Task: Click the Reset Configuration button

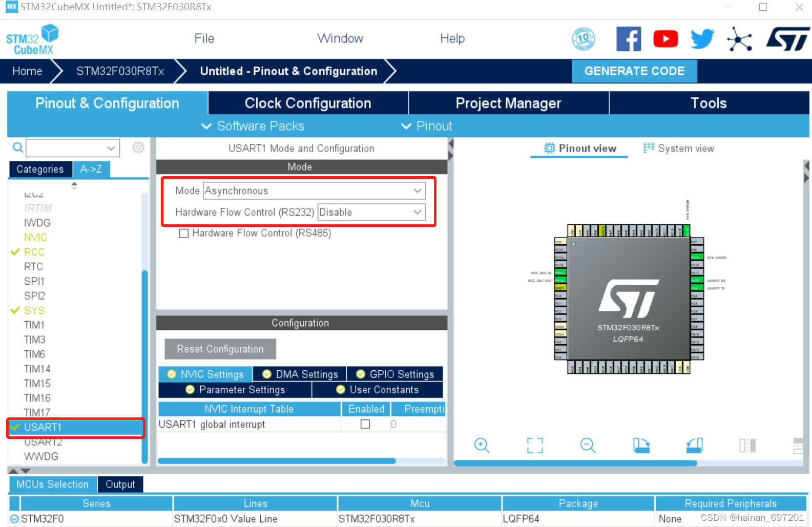Action: point(220,349)
